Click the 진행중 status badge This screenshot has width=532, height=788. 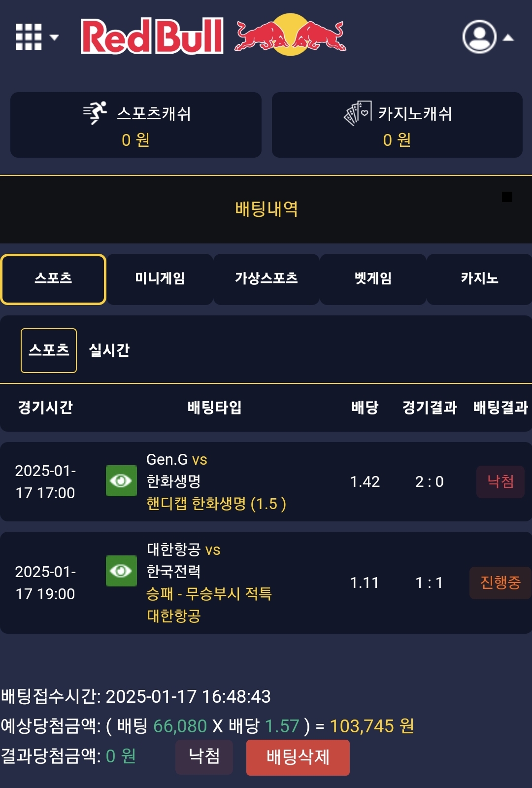tap(500, 582)
